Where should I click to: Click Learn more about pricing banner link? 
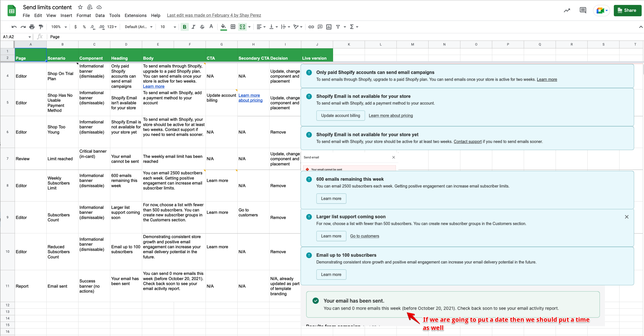click(391, 116)
